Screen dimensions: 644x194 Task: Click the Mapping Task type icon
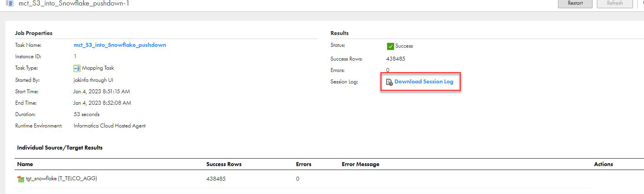77,68
